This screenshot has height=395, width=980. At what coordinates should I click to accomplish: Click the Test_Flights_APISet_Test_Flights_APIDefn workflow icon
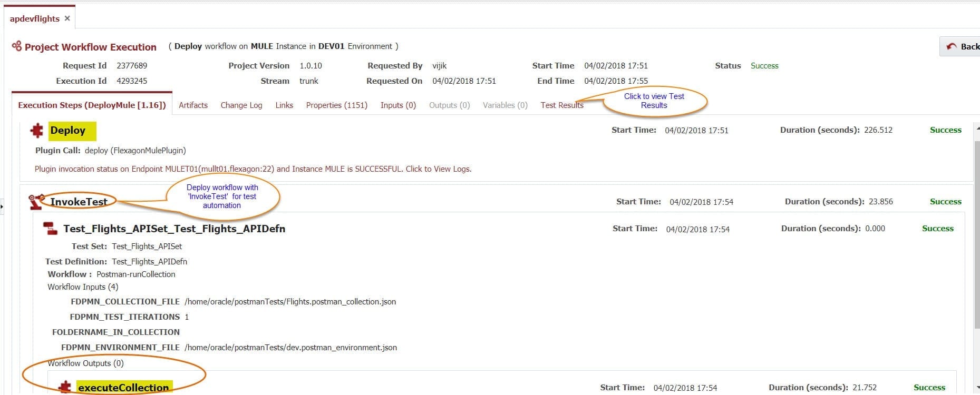50,229
